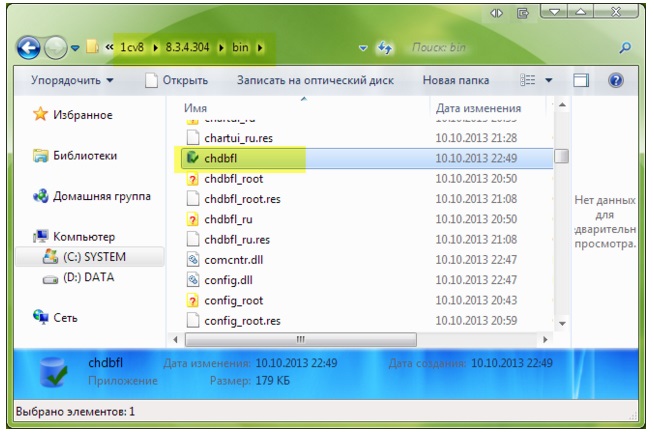This screenshot has width=654, height=435.
Task: Click the greyed Forward navigation button
Action: pyautogui.click(x=55, y=48)
